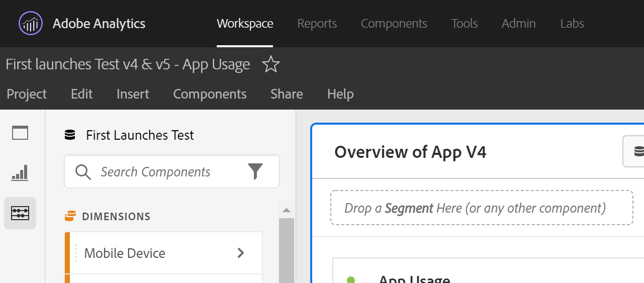Open the Share menu

point(287,94)
